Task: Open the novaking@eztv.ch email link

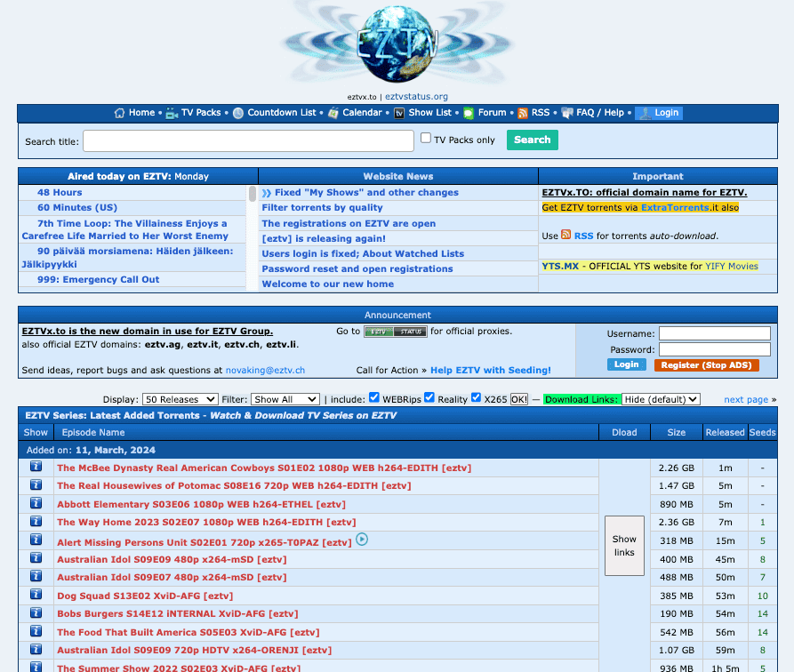Action: pos(265,370)
